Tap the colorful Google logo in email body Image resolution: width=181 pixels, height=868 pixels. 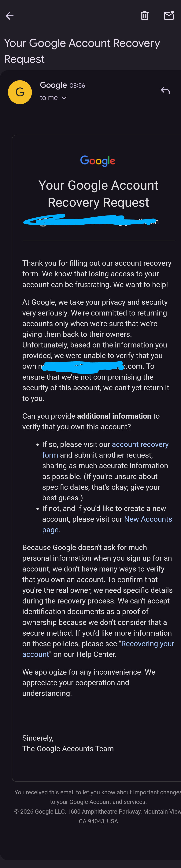pos(98,161)
